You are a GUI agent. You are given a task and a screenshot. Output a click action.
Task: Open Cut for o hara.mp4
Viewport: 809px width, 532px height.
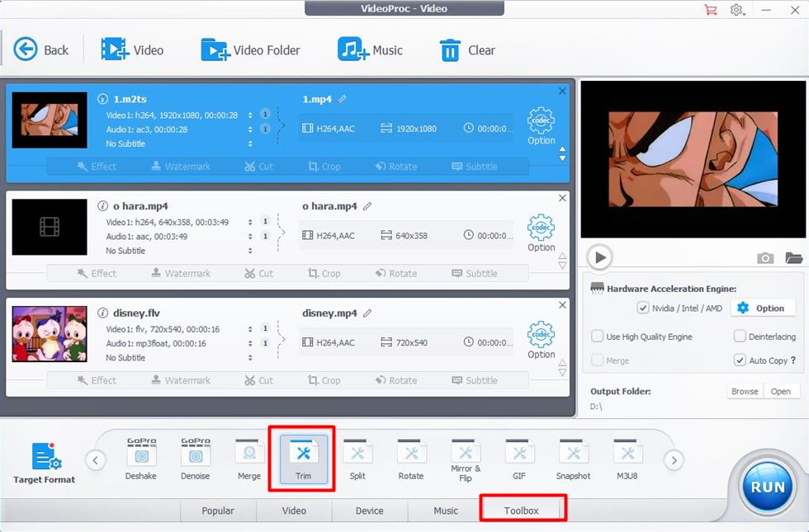point(259,274)
